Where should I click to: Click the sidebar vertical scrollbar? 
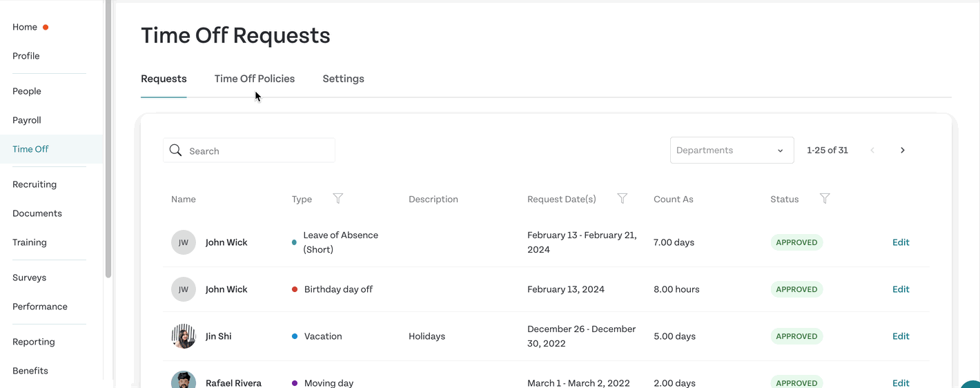pyautogui.click(x=108, y=138)
